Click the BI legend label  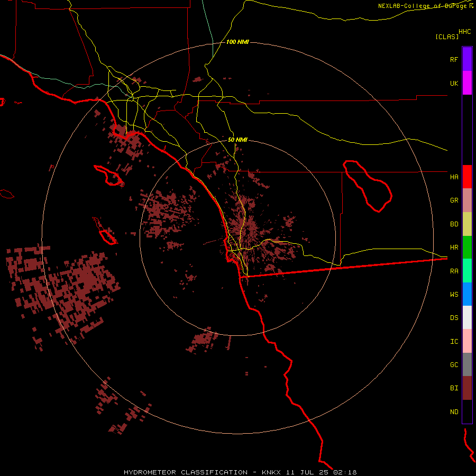pos(454,388)
